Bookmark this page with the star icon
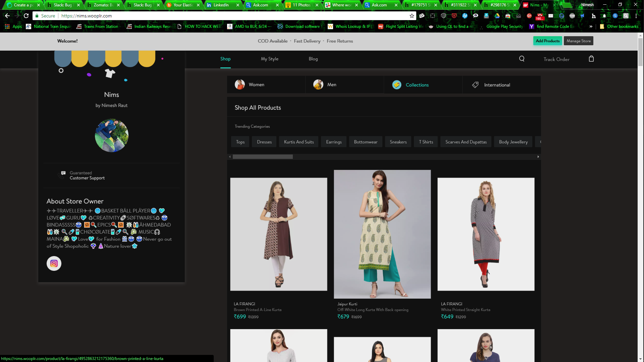Viewport: 644px width, 362px height. 411,16
